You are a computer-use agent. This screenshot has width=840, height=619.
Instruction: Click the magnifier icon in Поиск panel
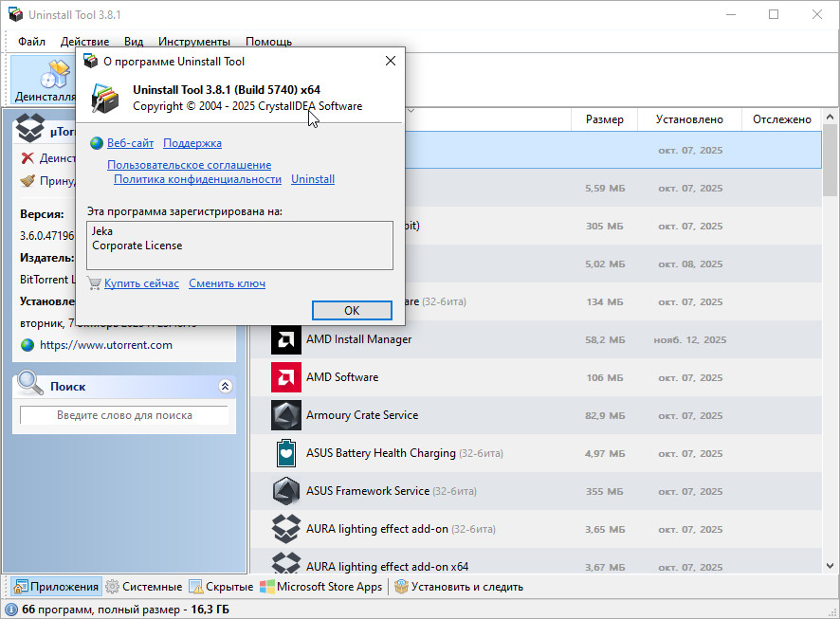29,384
